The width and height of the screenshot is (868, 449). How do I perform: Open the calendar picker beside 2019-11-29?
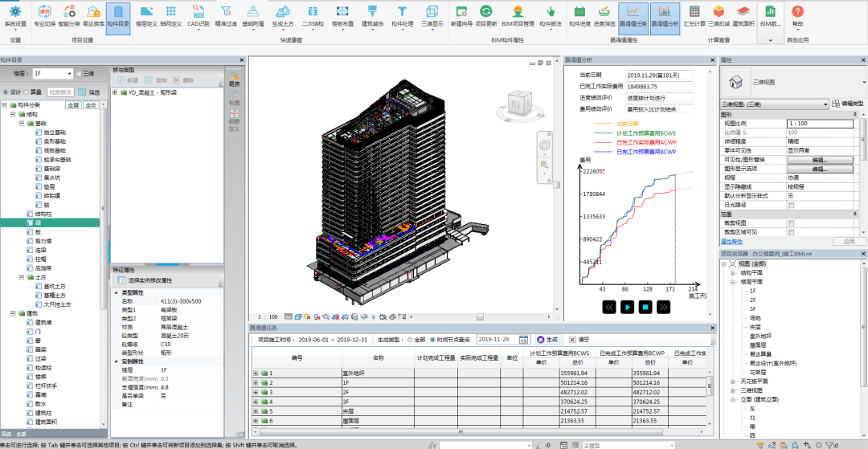pos(523,340)
